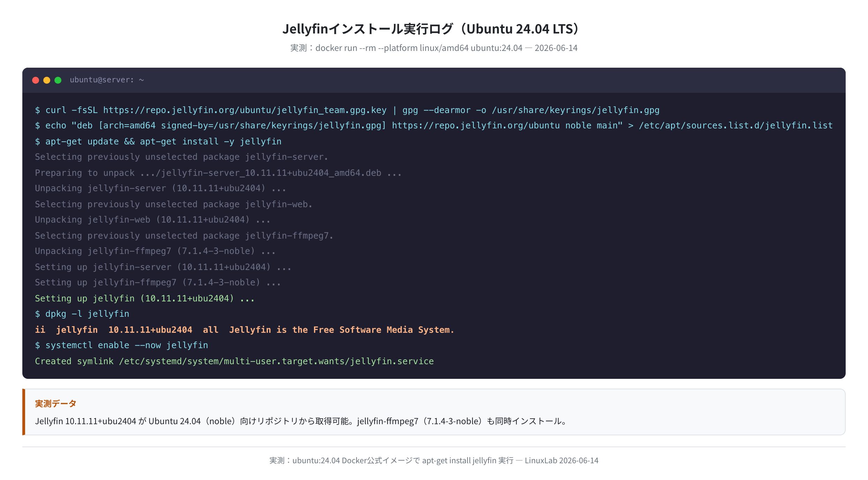Click the curl -fsSL command line
868x480 pixels.
click(x=347, y=110)
